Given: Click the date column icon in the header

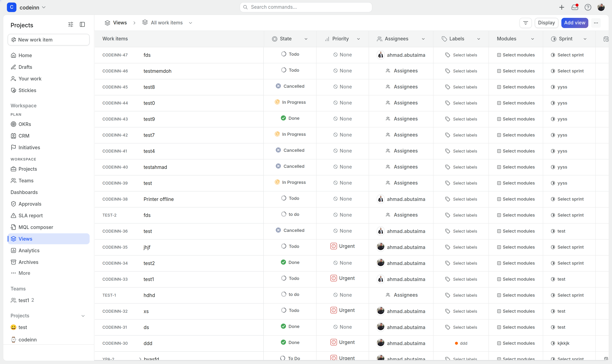Looking at the screenshot, I should [606, 39].
